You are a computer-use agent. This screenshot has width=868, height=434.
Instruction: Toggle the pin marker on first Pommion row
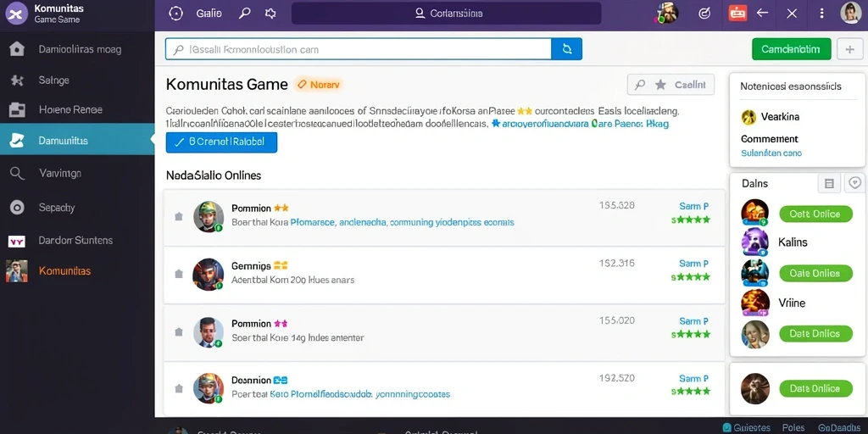(179, 216)
